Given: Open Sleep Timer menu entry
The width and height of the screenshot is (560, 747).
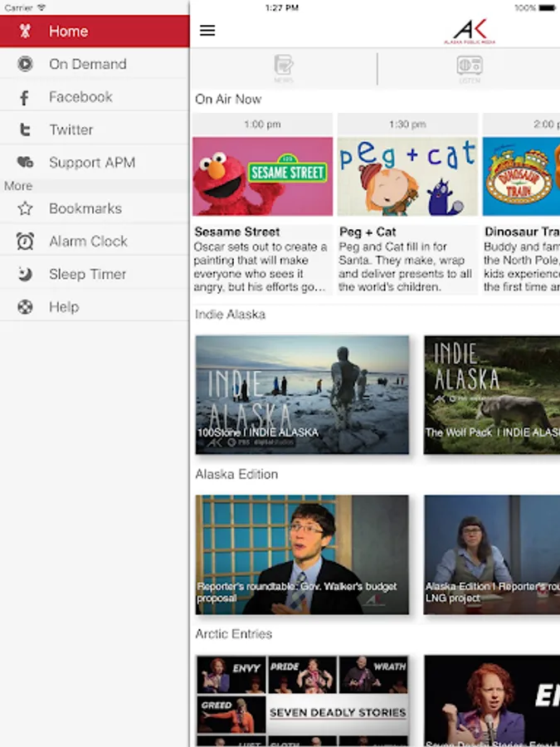Looking at the screenshot, I should (x=95, y=274).
